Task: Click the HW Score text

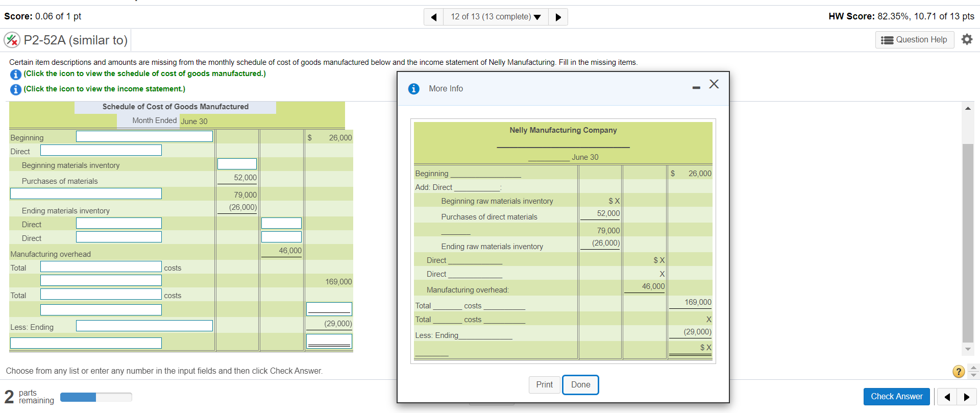Action: point(901,16)
